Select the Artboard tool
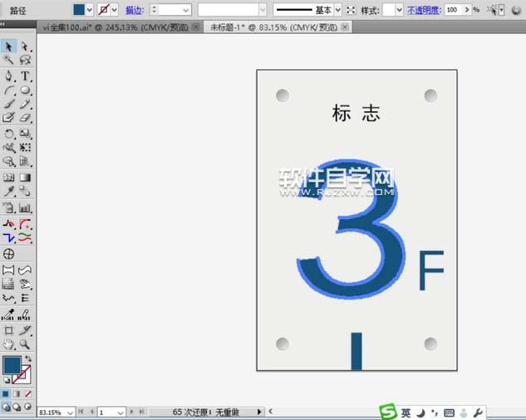 [x=8, y=330]
